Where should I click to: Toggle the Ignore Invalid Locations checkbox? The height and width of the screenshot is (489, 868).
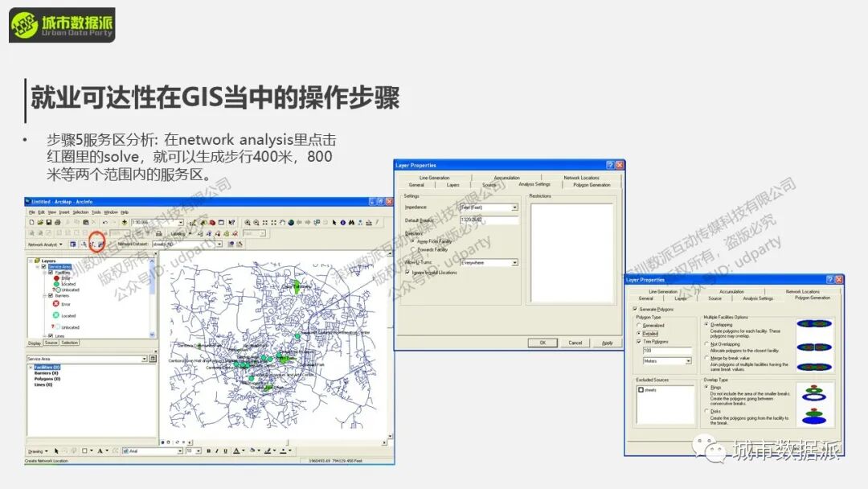[x=407, y=272]
